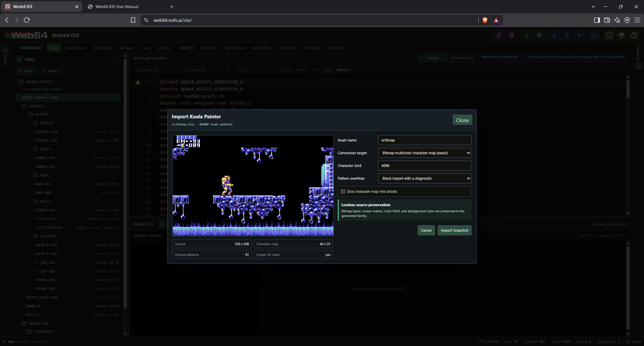Open the info circle icon
644x346 pixels.
(x=609, y=35)
